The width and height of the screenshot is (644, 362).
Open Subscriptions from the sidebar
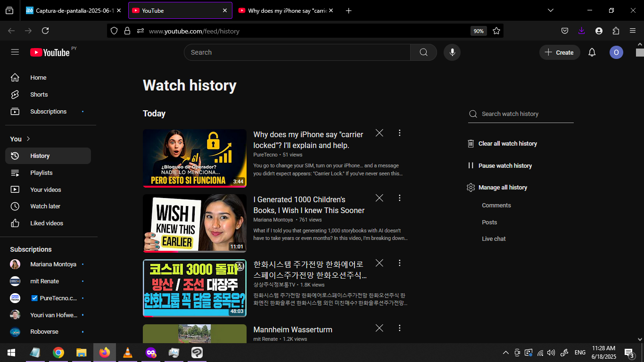pos(48,112)
